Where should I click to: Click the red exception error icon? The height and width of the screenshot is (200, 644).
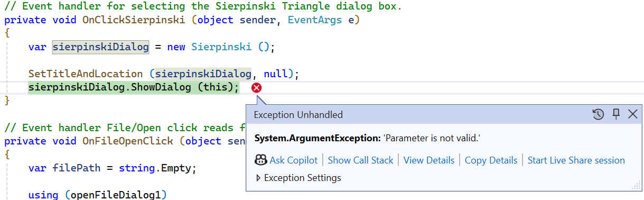(x=257, y=88)
